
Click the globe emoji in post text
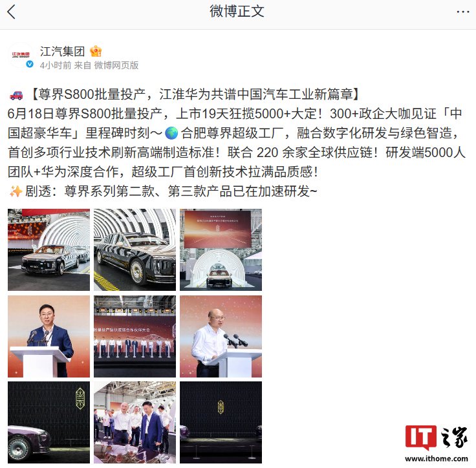171,133
